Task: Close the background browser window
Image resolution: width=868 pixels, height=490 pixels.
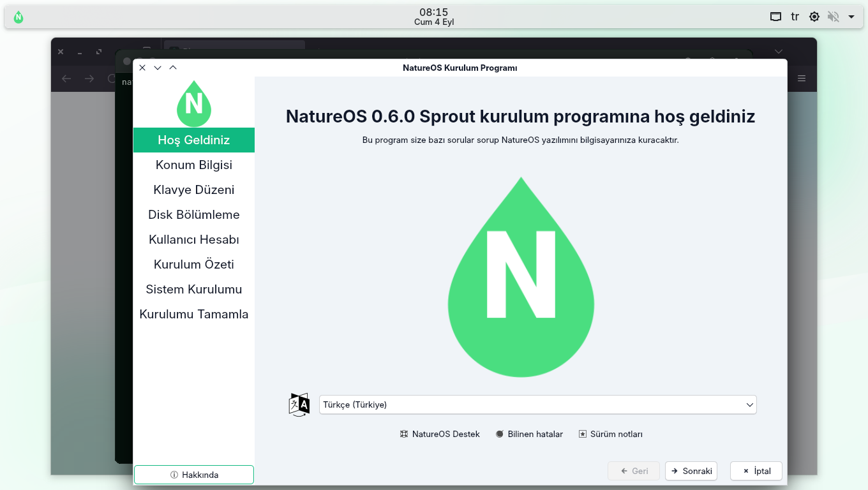Action: coord(61,52)
